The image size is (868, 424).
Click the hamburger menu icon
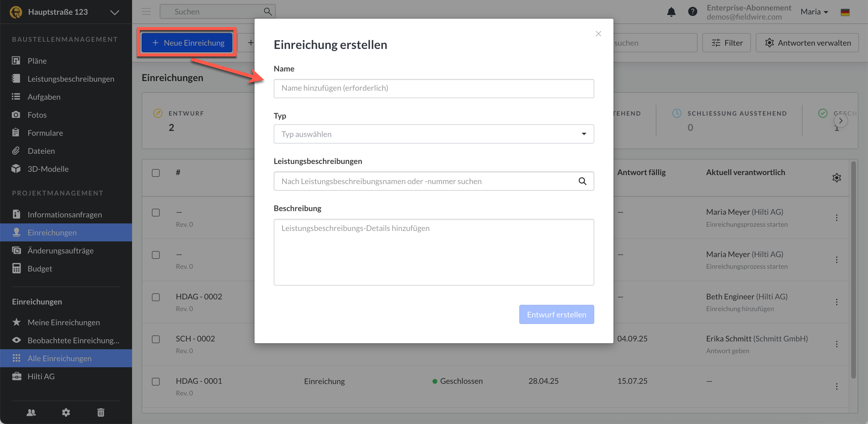(x=146, y=12)
